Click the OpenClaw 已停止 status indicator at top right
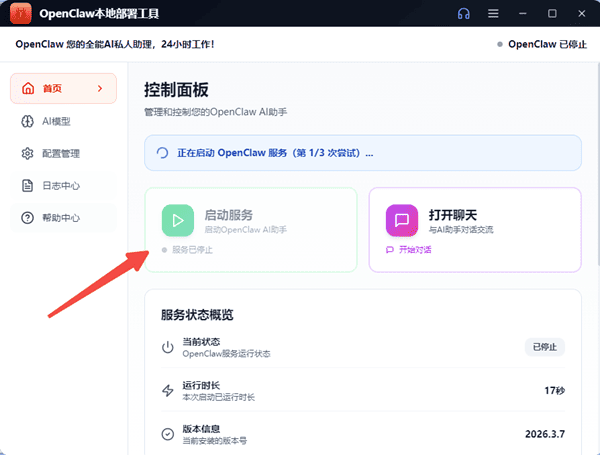The width and height of the screenshot is (600, 455). tap(544, 44)
